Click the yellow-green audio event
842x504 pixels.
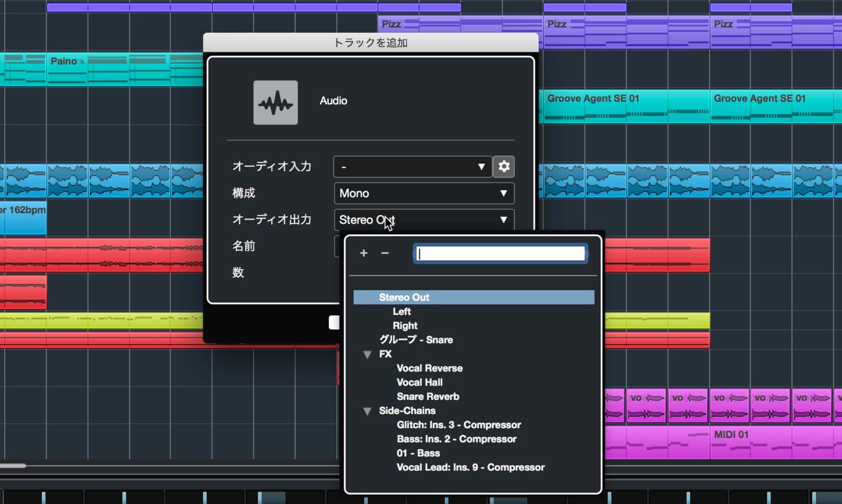click(101, 321)
